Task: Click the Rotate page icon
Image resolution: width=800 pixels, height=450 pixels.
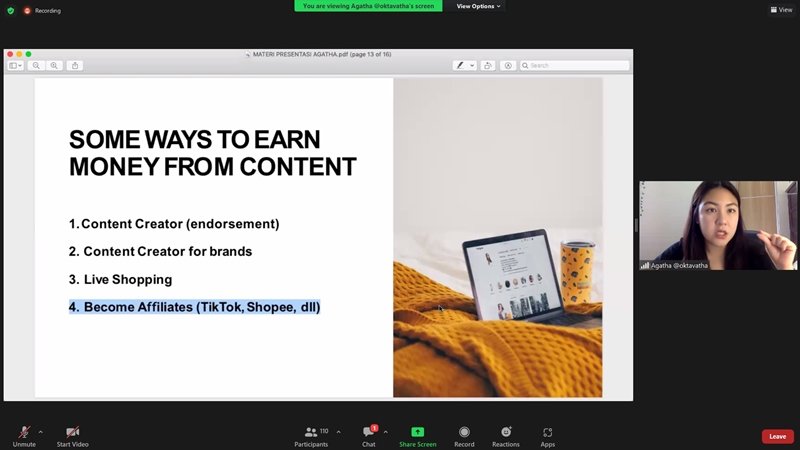Action: [488, 65]
